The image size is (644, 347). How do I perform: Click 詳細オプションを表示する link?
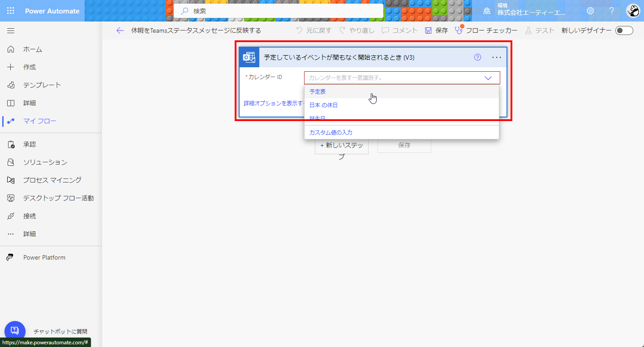pos(274,103)
